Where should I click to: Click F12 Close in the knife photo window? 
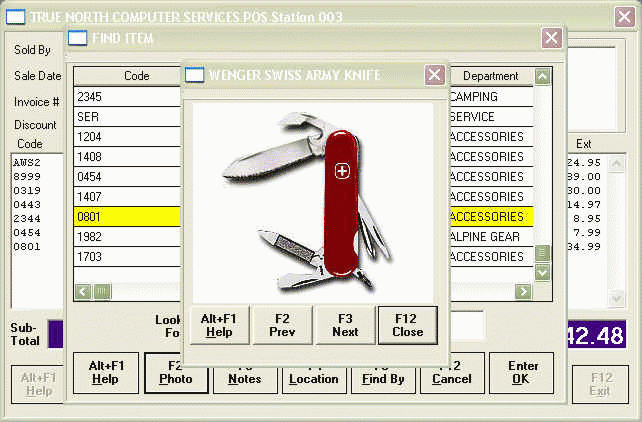click(x=407, y=325)
